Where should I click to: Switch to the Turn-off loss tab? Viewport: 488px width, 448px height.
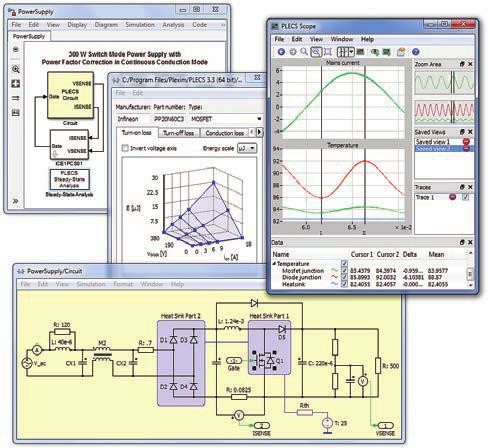[179, 133]
